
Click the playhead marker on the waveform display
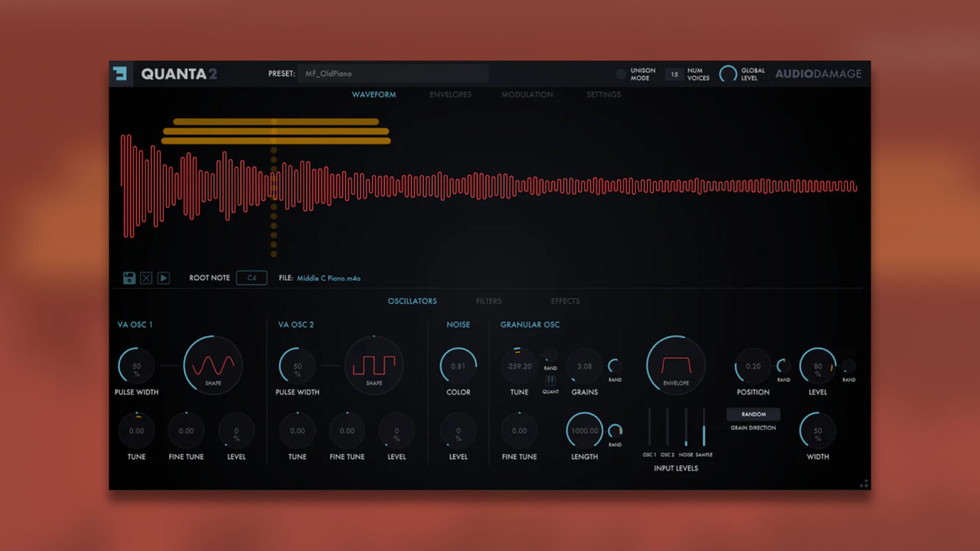coord(272,185)
